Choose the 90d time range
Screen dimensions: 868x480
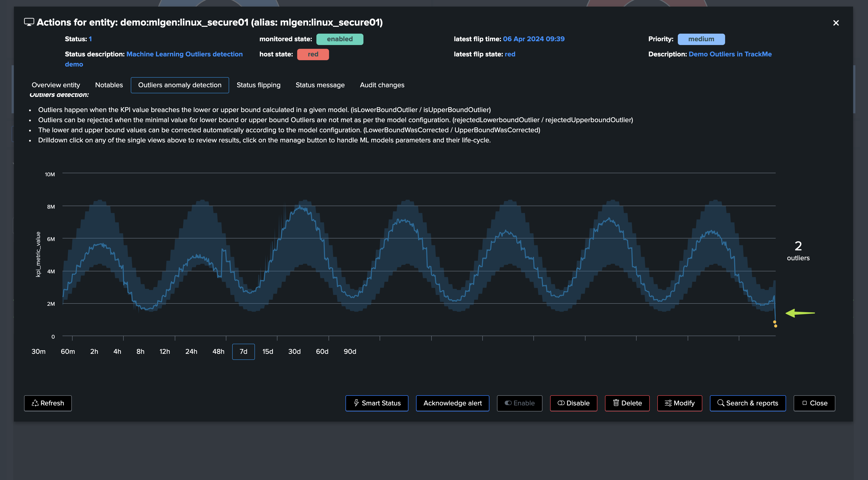click(x=350, y=352)
